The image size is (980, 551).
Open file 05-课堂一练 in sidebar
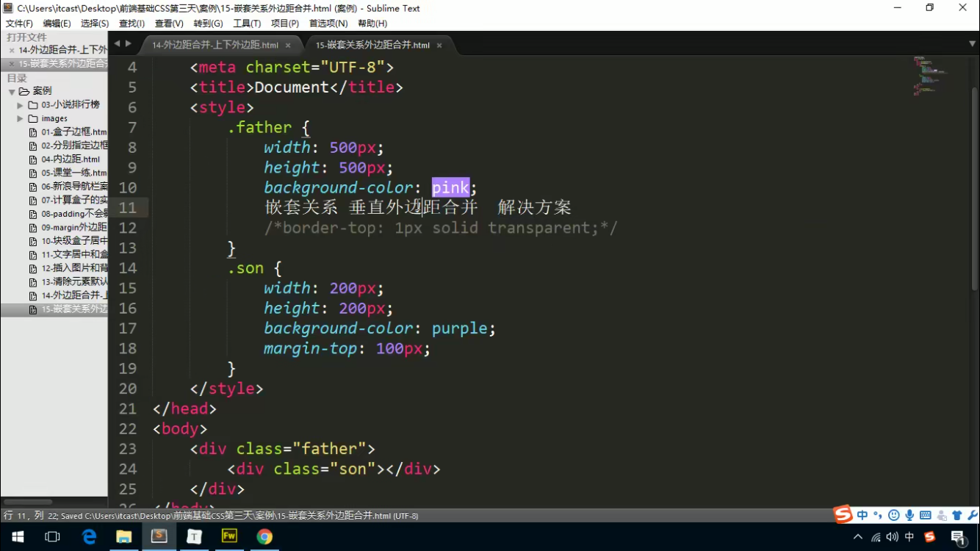tap(74, 173)
